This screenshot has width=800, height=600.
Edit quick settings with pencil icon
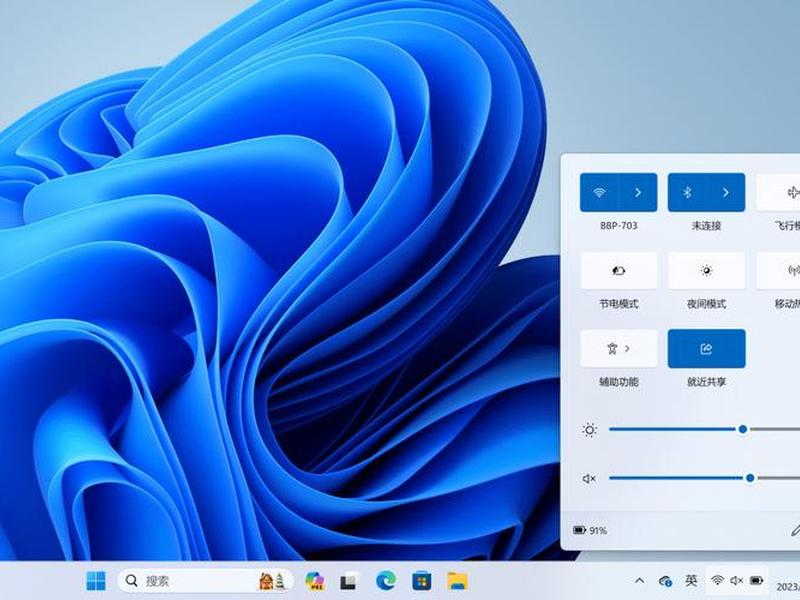coord(795,531)
